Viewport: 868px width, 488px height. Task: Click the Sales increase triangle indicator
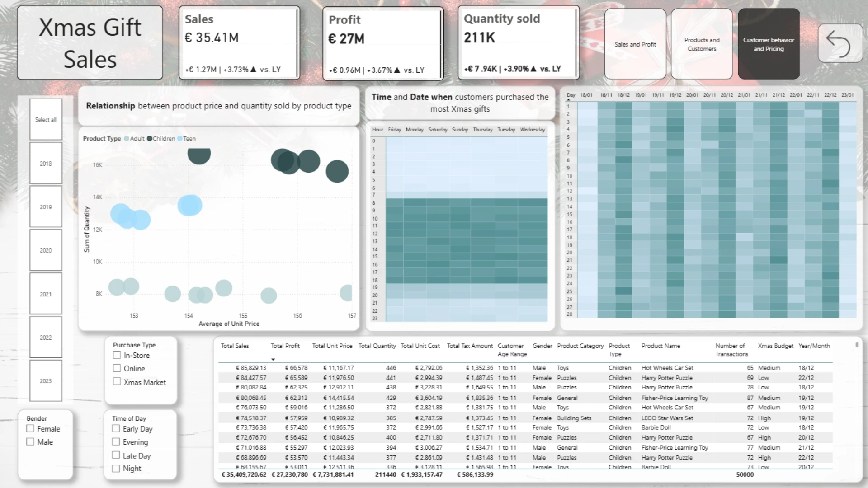tap(253, 70)
